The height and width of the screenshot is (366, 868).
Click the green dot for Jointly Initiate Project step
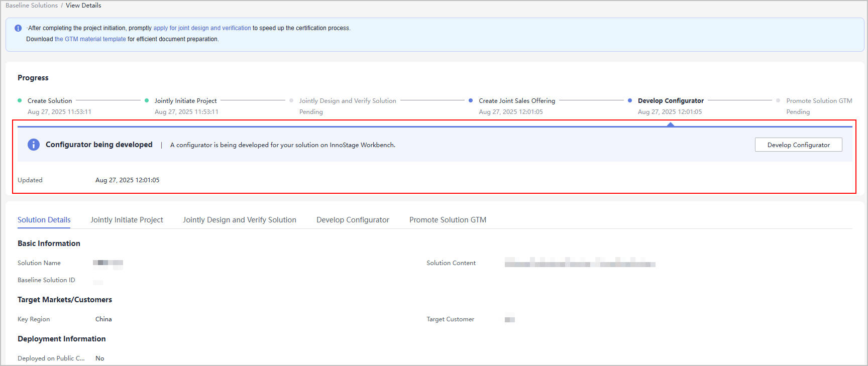tap(147, 100)
